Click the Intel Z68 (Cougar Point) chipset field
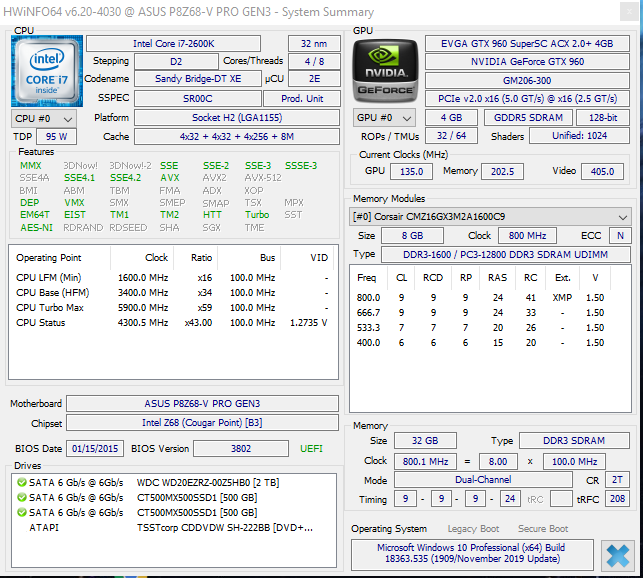The height and width of the screenshot is (578, 643). (x=202, y=423)
